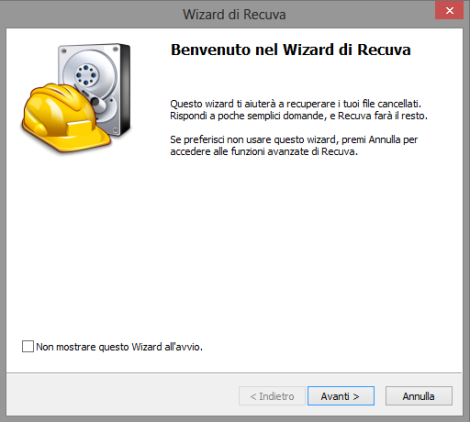Click the 'Questo wizard ti aiuterà' text line
The height and width of the screenshot is (422, 470).
tap(296, 104)
